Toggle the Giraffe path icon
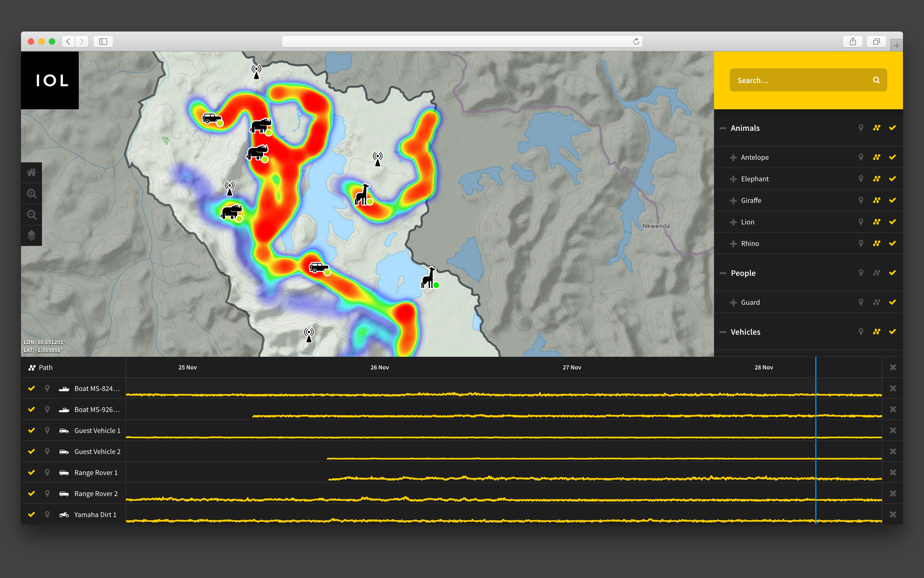 pos(877,200)
